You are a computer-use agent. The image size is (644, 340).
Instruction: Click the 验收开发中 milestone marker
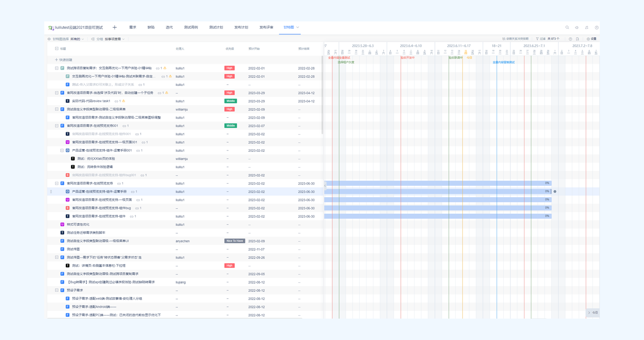tap(407, 58)
